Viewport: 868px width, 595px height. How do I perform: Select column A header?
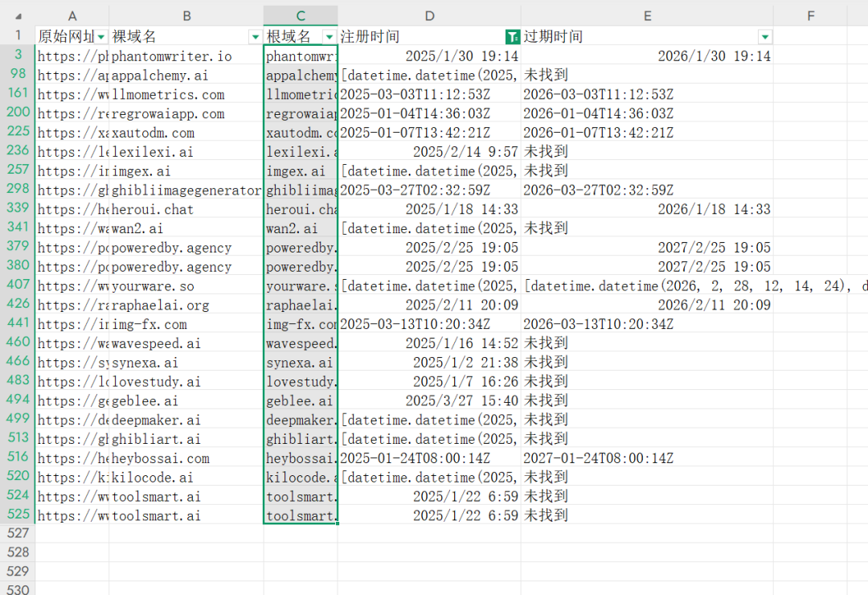click(x=72, y=16)
